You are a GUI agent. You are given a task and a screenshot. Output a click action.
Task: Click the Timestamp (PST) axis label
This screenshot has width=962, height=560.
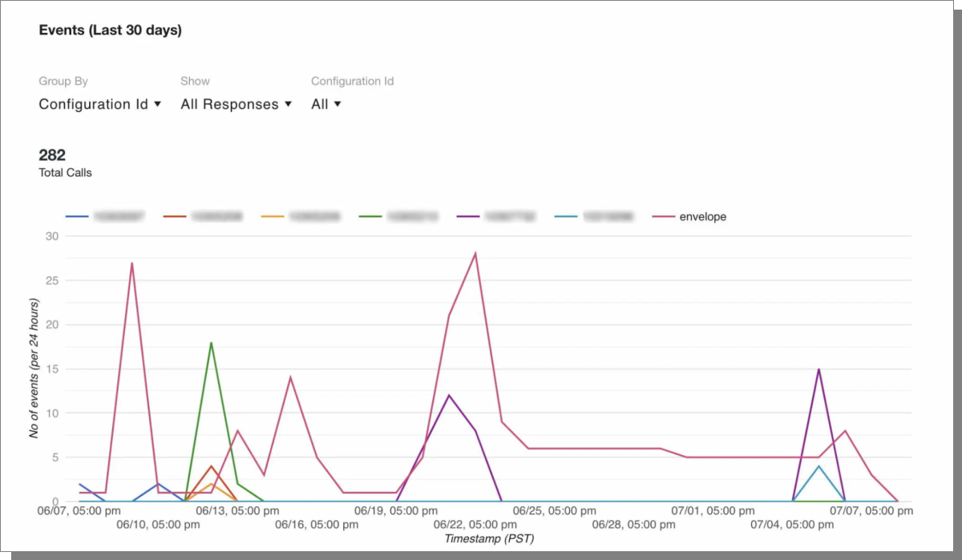pos(489,538)
